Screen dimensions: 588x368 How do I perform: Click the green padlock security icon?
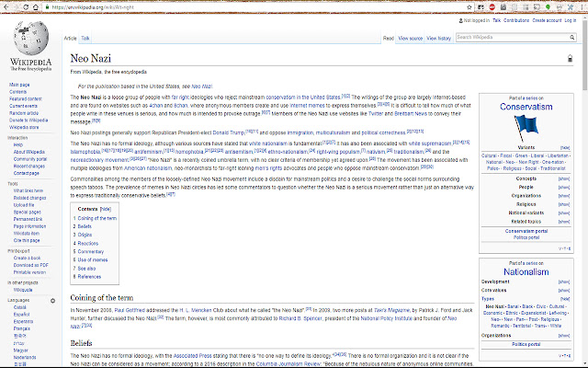[47, 7]
